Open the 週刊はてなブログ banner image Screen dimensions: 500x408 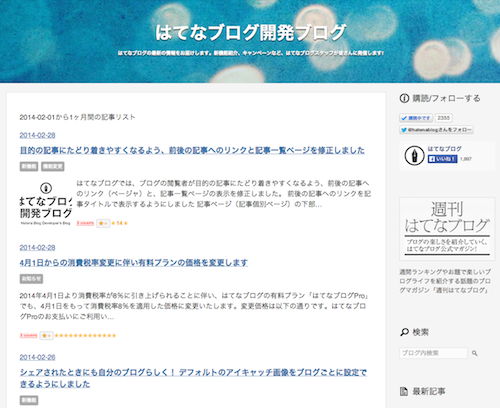pos(447,229)
